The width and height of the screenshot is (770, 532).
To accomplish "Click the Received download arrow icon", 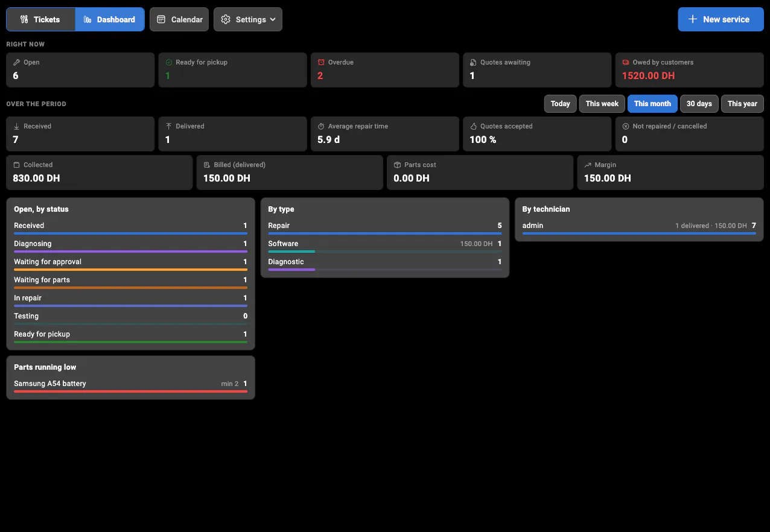I will 16,126.
